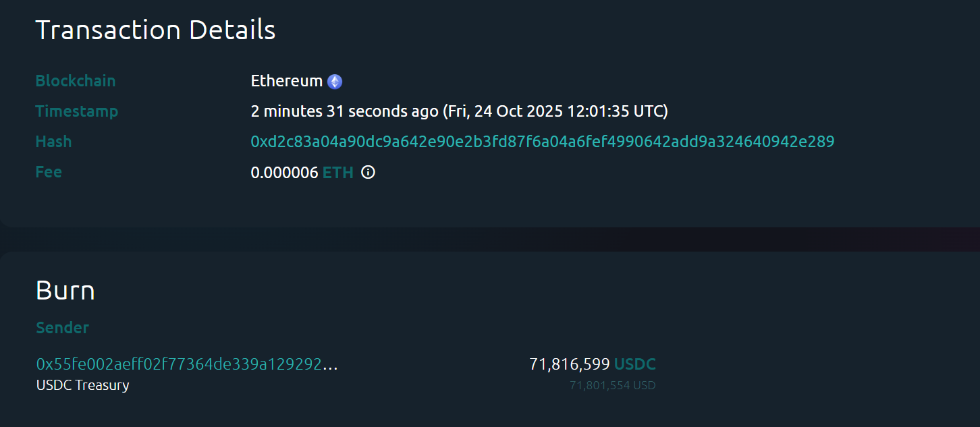This screenshot has width=980, height=427.
Task: Click the Transaction Details heading
Action: [x=155, y=29]
